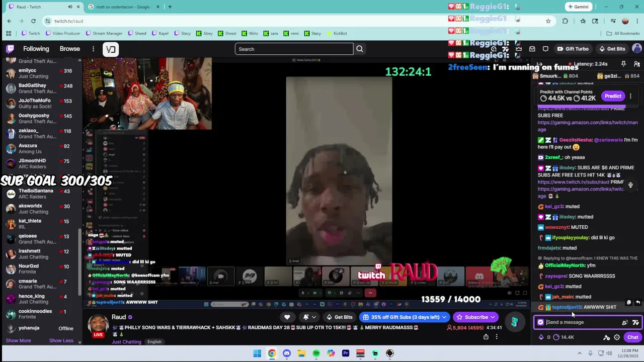Click the Bits icon in message box
Viewport: 644px width, 362px height.
click(x=625, y=322)
